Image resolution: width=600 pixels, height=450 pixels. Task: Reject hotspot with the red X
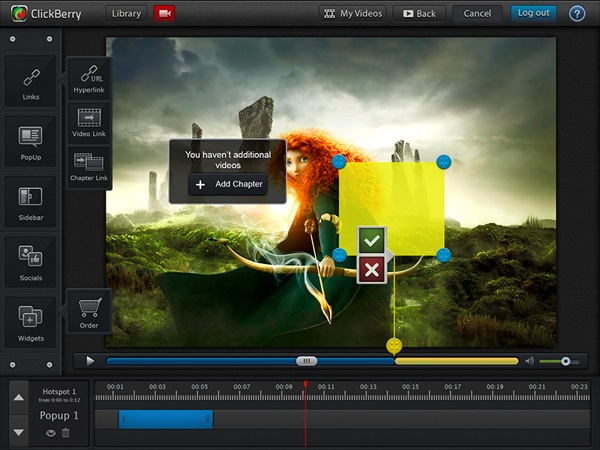coord(372,270)
